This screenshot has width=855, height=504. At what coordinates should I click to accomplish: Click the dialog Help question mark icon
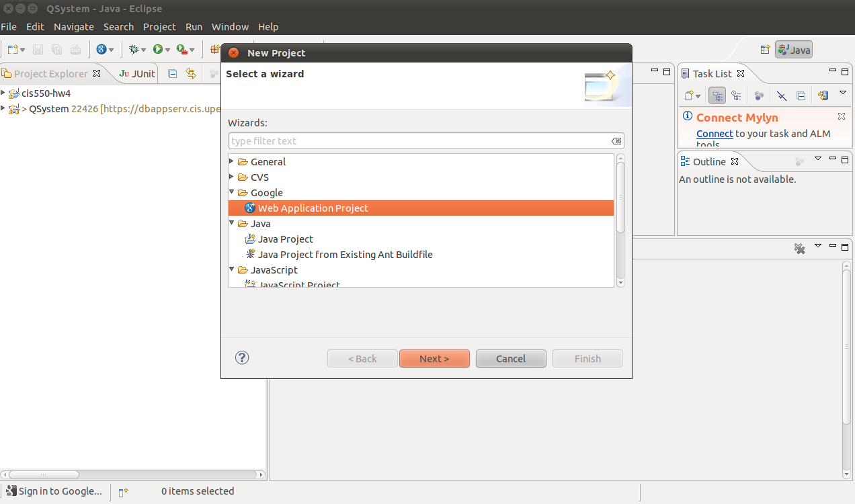[242, 358]
